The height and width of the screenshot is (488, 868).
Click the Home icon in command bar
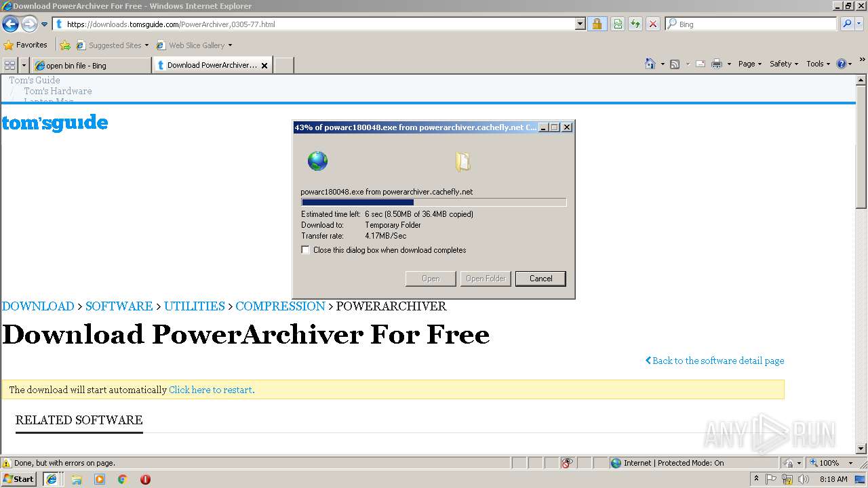pos(650,64)
